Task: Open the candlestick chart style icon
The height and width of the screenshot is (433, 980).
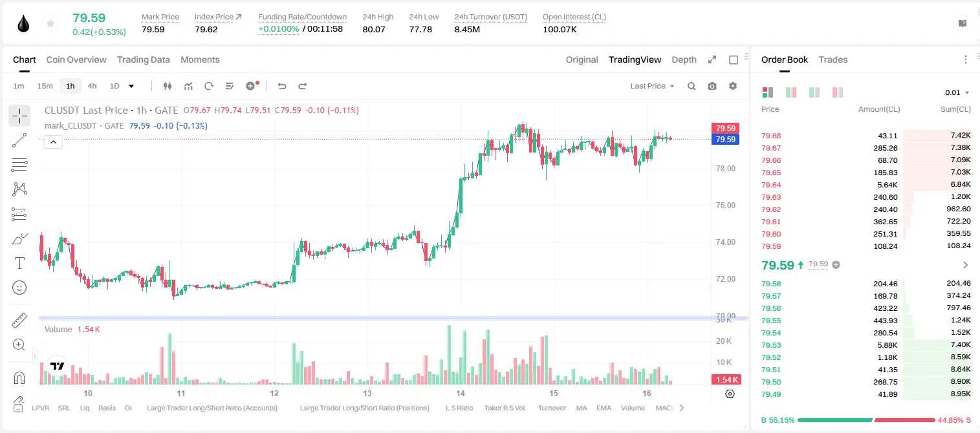Action: point(168,86)
